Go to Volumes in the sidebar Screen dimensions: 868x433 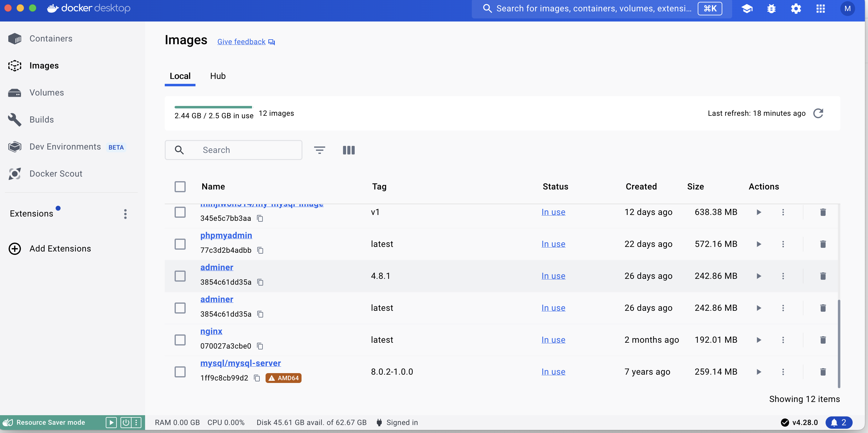(46, 93)
